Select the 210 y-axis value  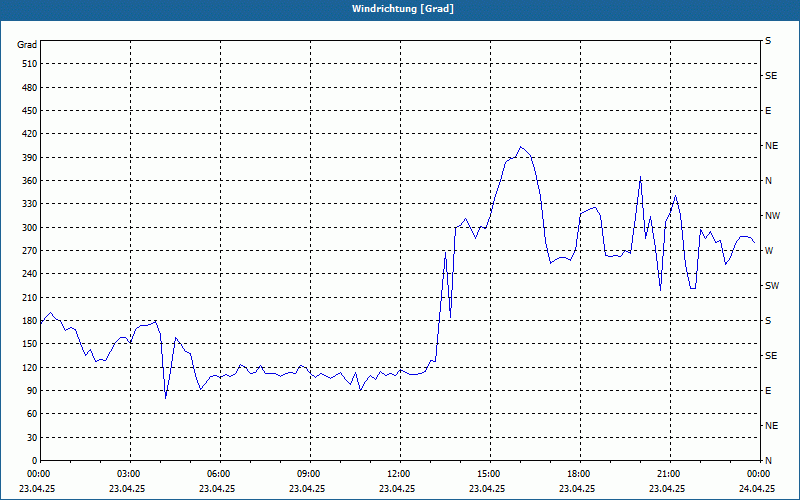(x=30, y=297)
